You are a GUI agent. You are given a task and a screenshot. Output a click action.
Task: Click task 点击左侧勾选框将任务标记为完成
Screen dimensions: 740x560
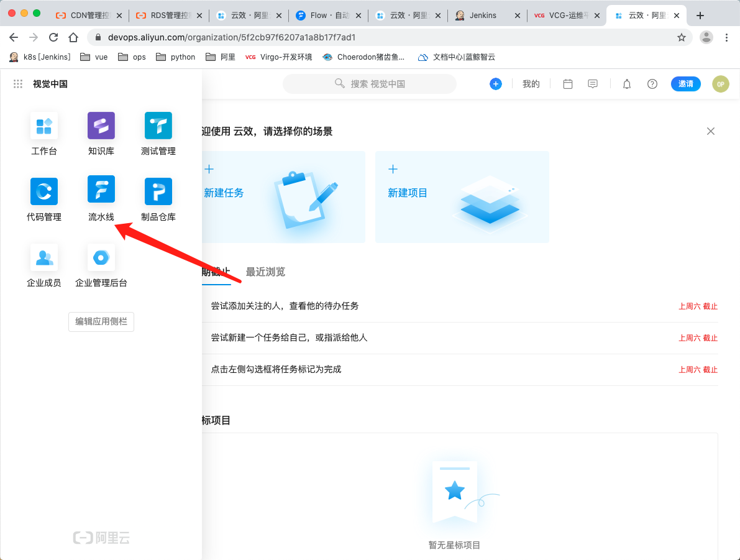(276, 369)
